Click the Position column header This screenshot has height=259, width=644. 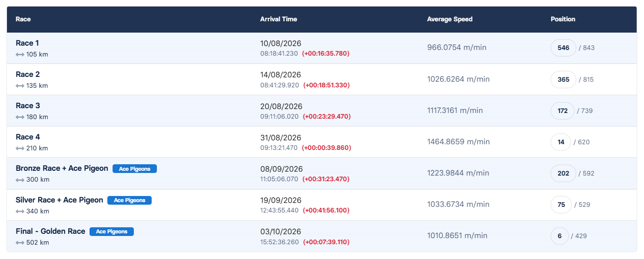[563, 19]
